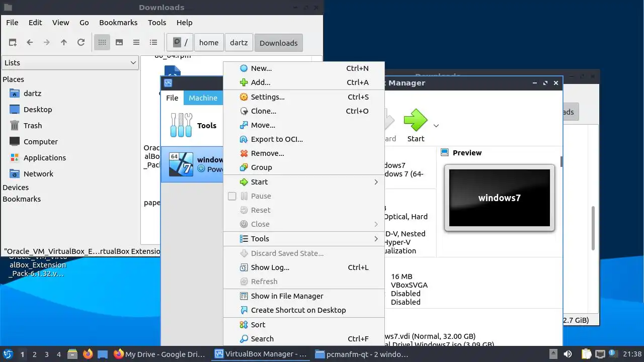Switch to workspace 3 on pager

47,354
